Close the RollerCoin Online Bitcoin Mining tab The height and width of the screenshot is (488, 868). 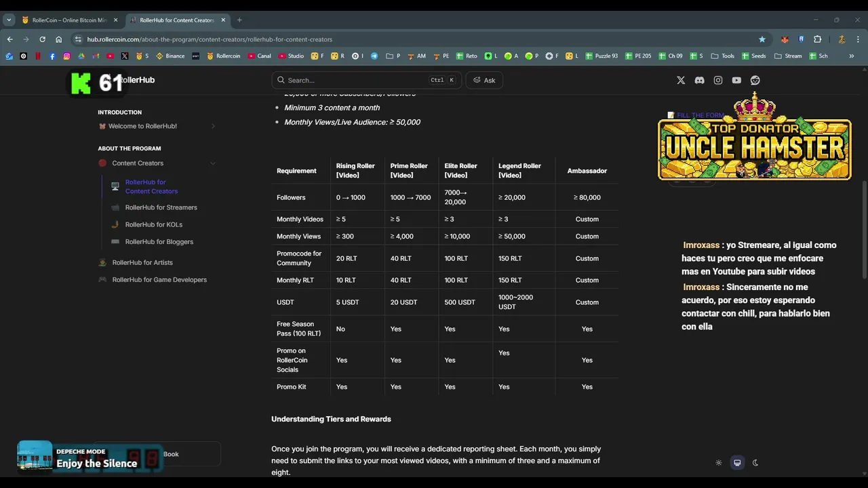[115, 20]
